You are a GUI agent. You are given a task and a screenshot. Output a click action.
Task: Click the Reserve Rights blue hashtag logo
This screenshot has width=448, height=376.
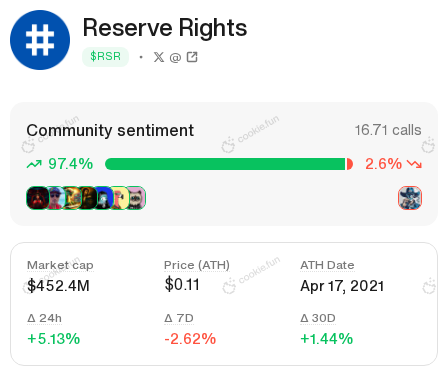pyautogui.click(x=40, y=40)
